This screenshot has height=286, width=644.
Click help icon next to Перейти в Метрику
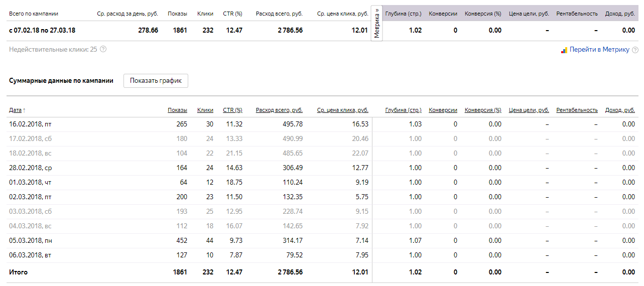point(635,50)
